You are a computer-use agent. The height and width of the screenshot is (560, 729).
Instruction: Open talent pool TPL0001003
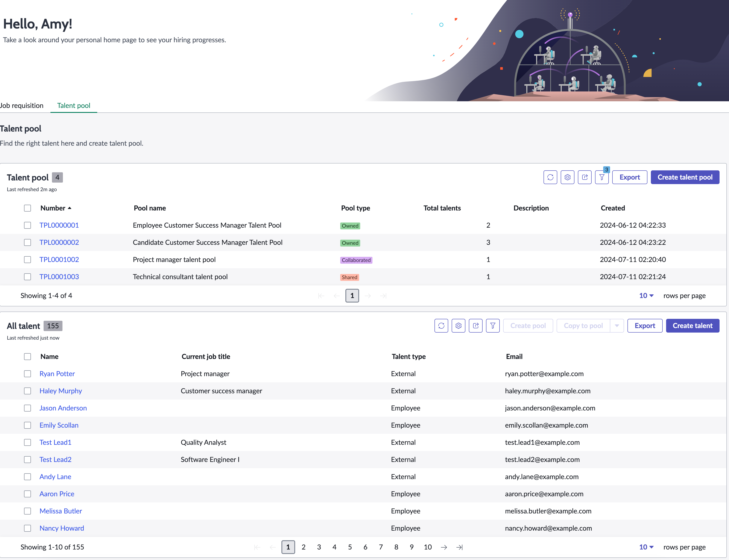tap(59, 277)
